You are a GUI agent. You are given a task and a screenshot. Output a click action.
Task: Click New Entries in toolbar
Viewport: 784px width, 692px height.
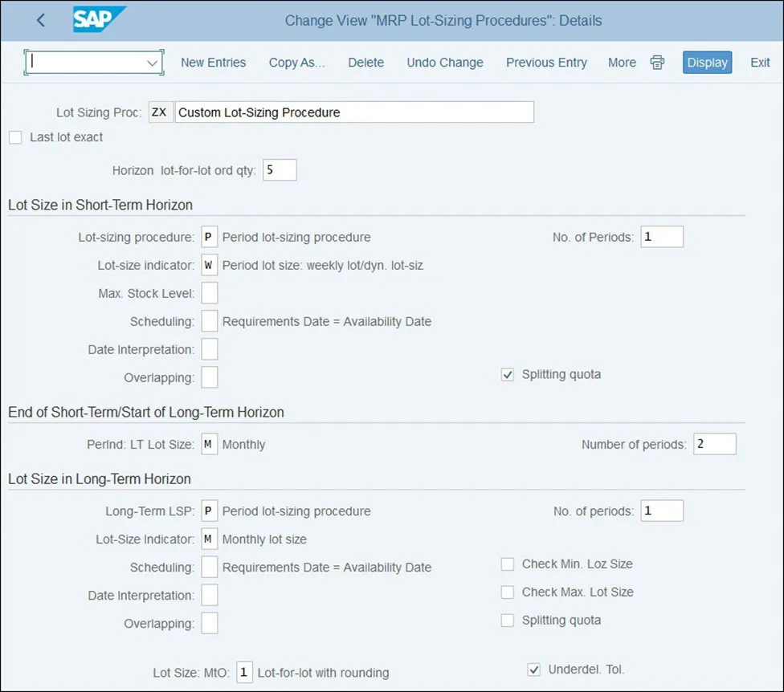tap(213, 63)
